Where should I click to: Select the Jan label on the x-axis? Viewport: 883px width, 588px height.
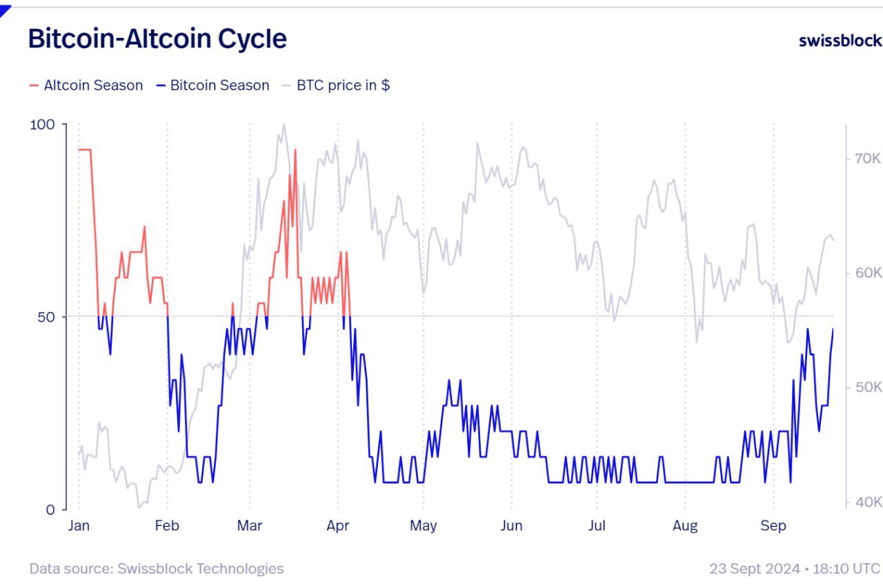(79, 526)
